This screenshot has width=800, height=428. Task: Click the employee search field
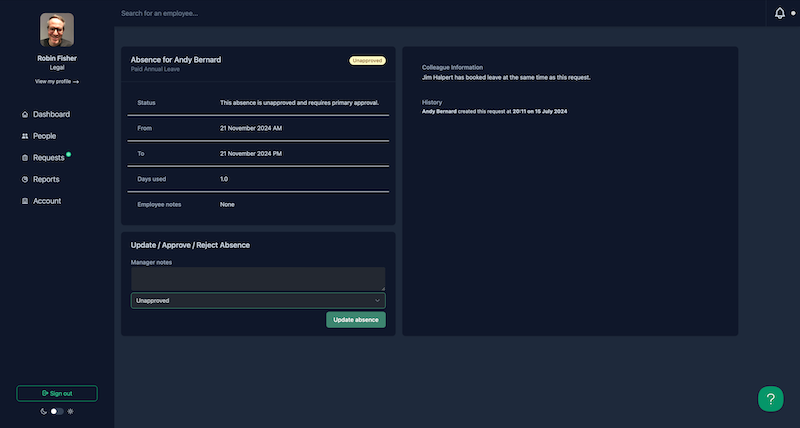159,13
